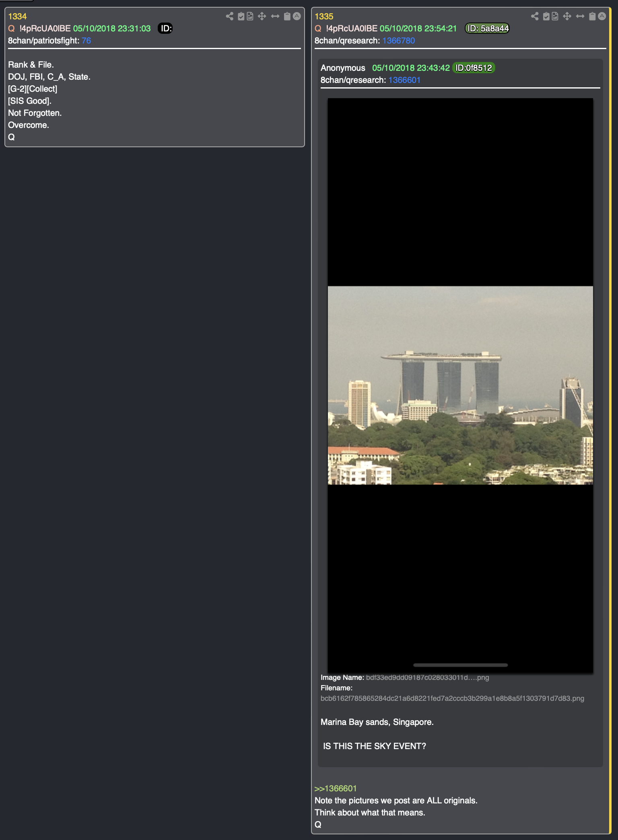Click the circled A icon on post 1334
618x840 pixels.
[x=297, y=16]
